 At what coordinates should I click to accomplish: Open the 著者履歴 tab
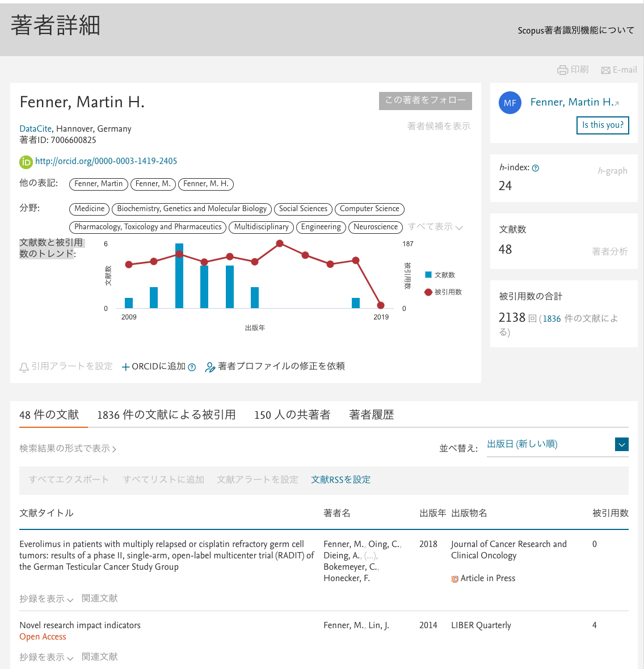[x=371, y=415]
